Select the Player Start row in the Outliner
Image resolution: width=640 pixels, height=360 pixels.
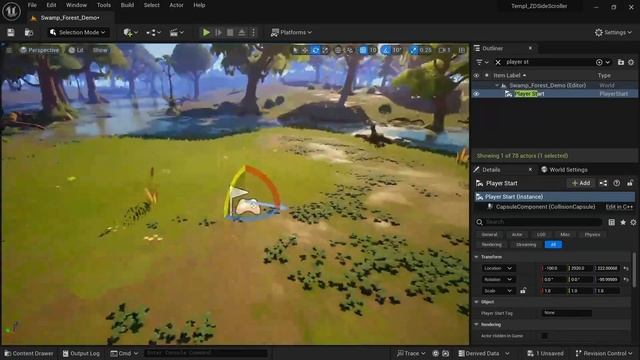click(555, 94)
